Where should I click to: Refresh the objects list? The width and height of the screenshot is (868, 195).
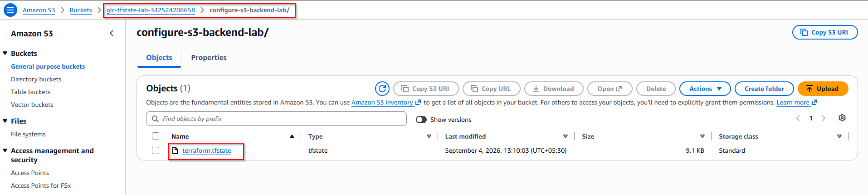pos(382,89)
